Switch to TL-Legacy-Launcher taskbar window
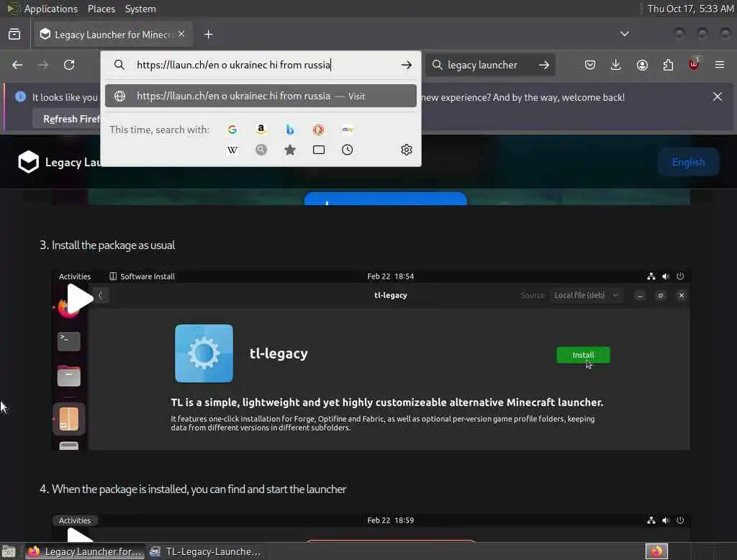The image size is (737, 560). tap(205, 551)
